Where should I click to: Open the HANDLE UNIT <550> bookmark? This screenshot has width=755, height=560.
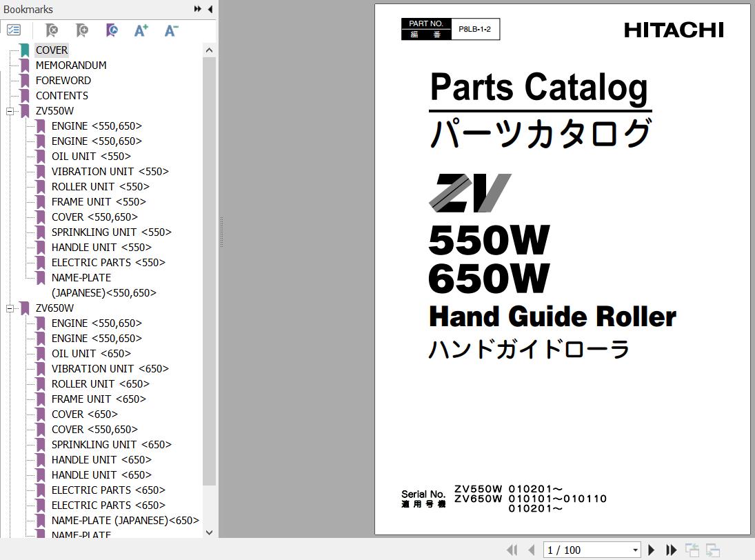[x=101, y=248]
